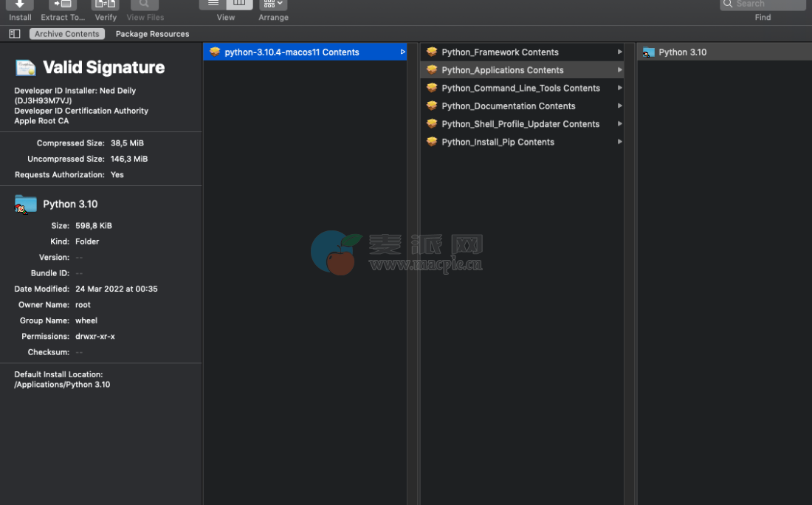This screenshot has height=505, width=812.
Task: Click the size value "598,8 KiB"
Action: point(94,226)
